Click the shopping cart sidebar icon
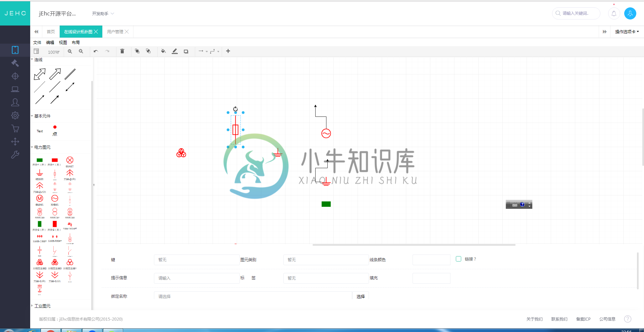Image resolution: width=644 pixels, height=332 pixels. tap(15, 129)
